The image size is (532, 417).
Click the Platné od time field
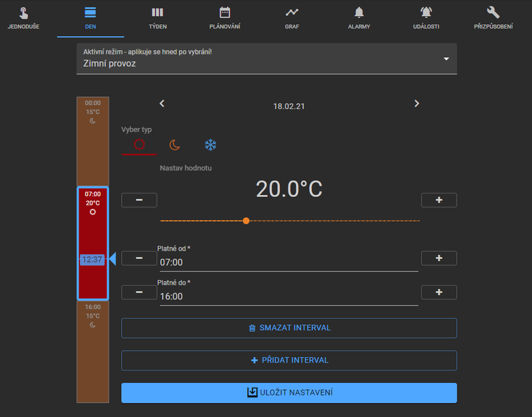[x=289, y=262]
